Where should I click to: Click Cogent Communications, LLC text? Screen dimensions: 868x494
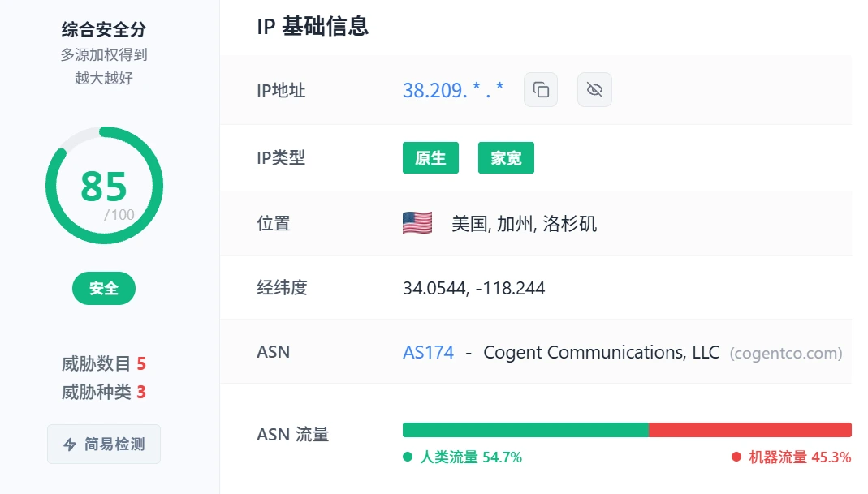(601, 352)
